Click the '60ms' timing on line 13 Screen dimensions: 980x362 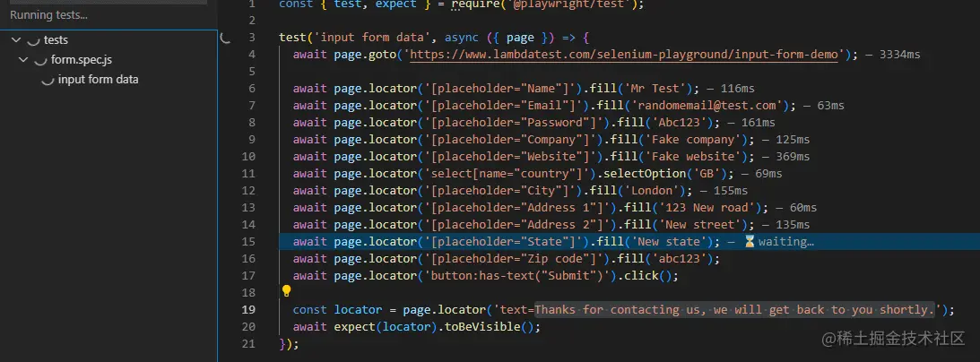(x=802, y=208)
